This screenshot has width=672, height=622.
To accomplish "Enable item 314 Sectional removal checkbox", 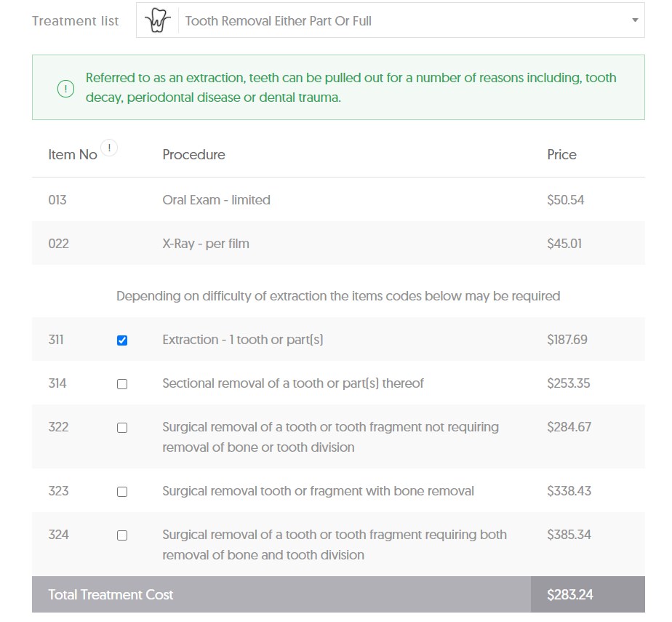I will pyautogui.click(x=122, y=384).
